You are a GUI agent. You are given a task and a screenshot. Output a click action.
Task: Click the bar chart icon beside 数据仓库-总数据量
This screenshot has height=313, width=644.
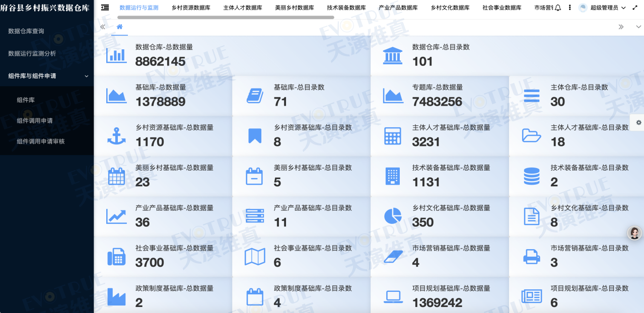click(x=116, y=55)
